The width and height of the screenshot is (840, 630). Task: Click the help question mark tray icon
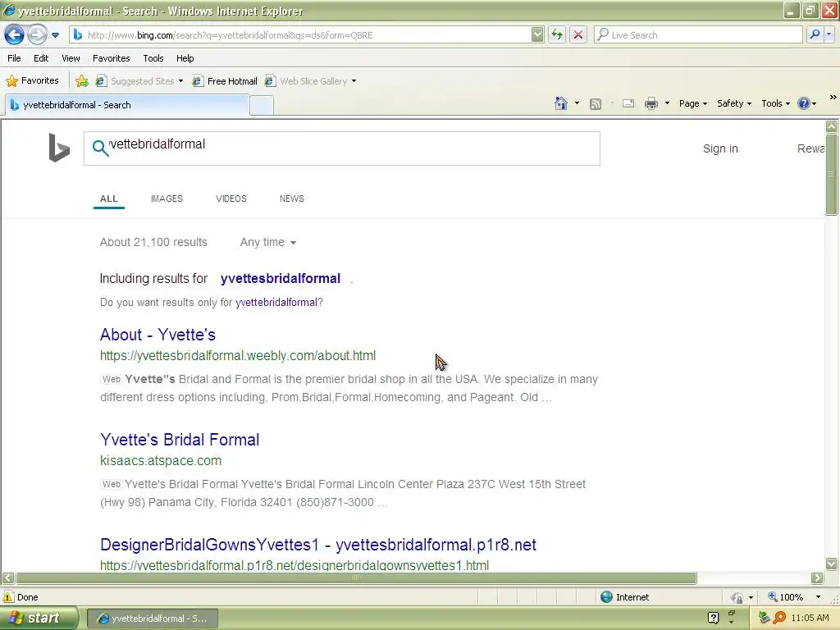713,619
